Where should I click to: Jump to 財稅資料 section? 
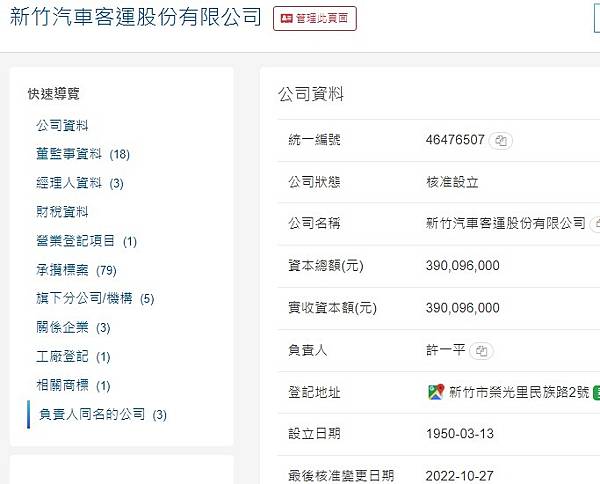coord(62,212)
